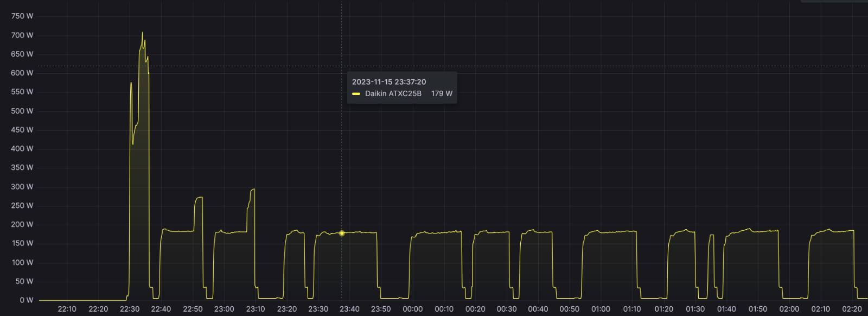Click the 23:10 time axis label
This screenshot has height=316, width=868.
[x=256, y=309]
